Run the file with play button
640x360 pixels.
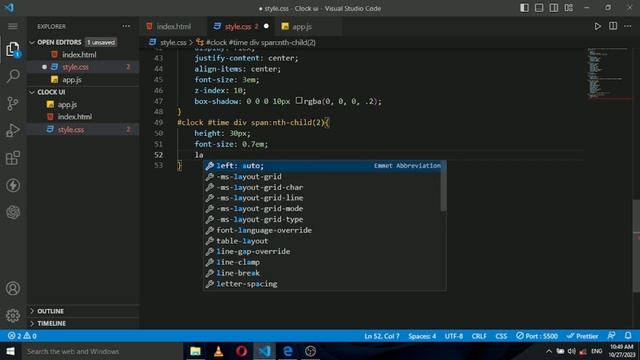tap(598, 27)
